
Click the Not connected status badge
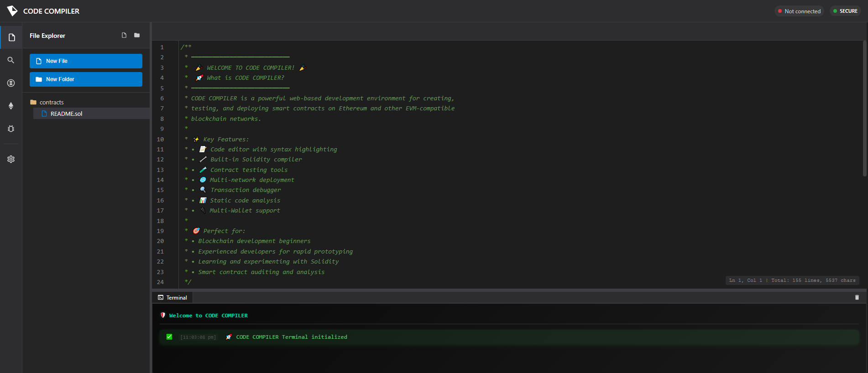click(x=799, y=11)
